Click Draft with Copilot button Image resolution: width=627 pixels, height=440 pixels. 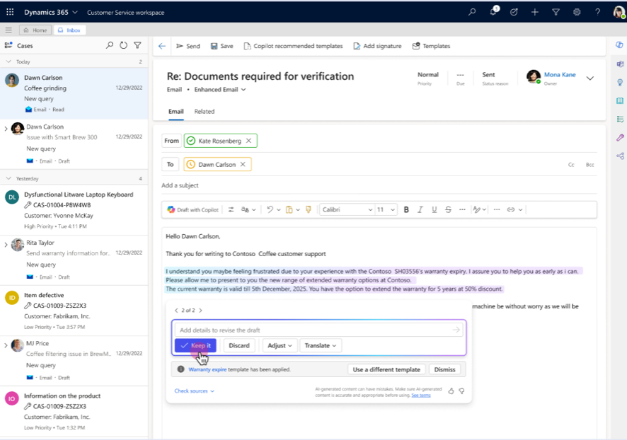coord(194,209)
